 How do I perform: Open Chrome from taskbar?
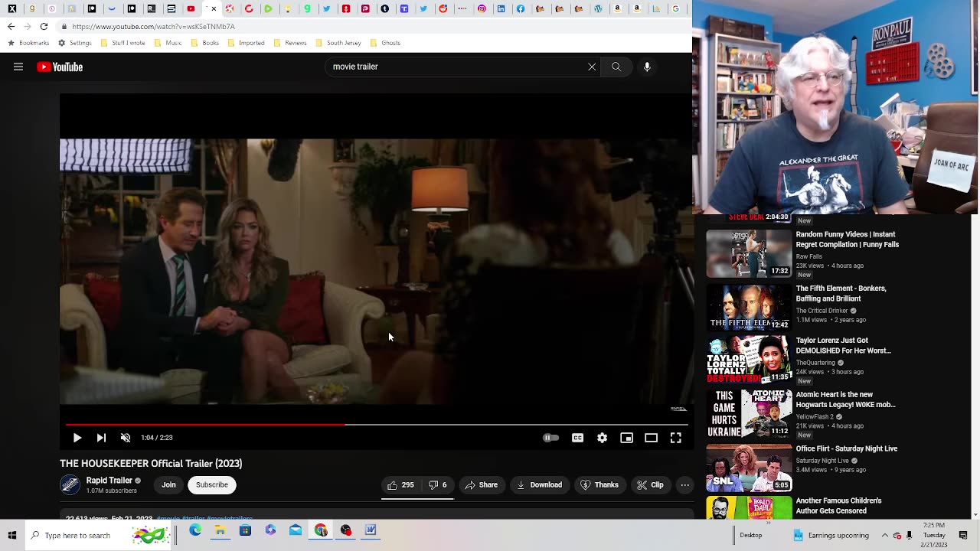pyautogui.click(x=321, y=530)
